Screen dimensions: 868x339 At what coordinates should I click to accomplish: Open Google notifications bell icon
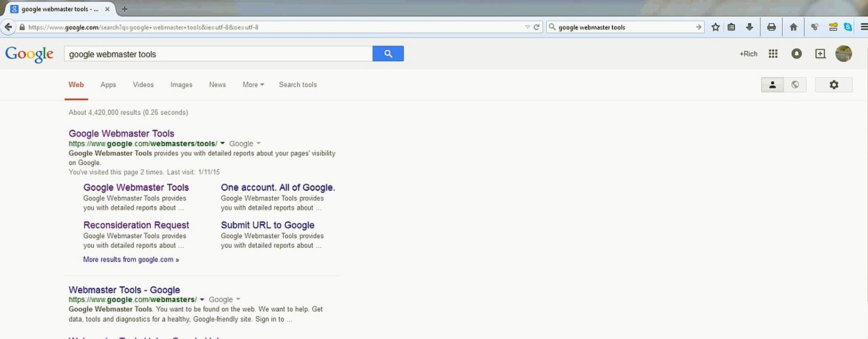click(x=796, y=54)
